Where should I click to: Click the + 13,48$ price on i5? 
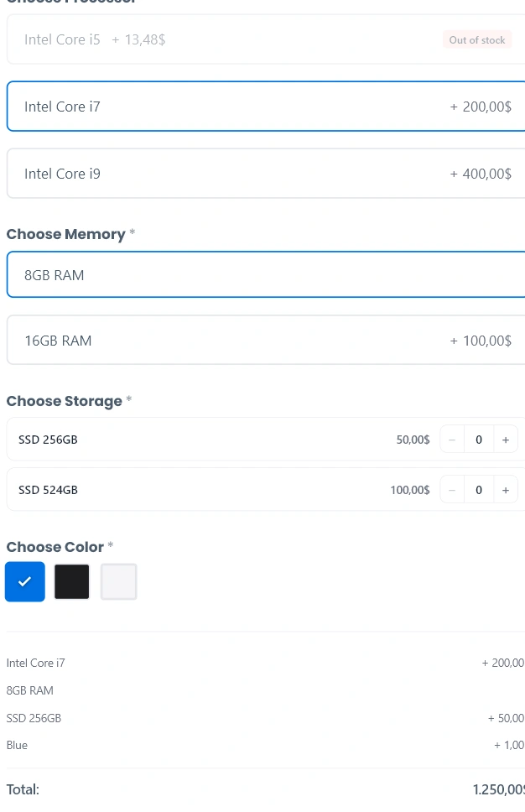pos(138,39)
